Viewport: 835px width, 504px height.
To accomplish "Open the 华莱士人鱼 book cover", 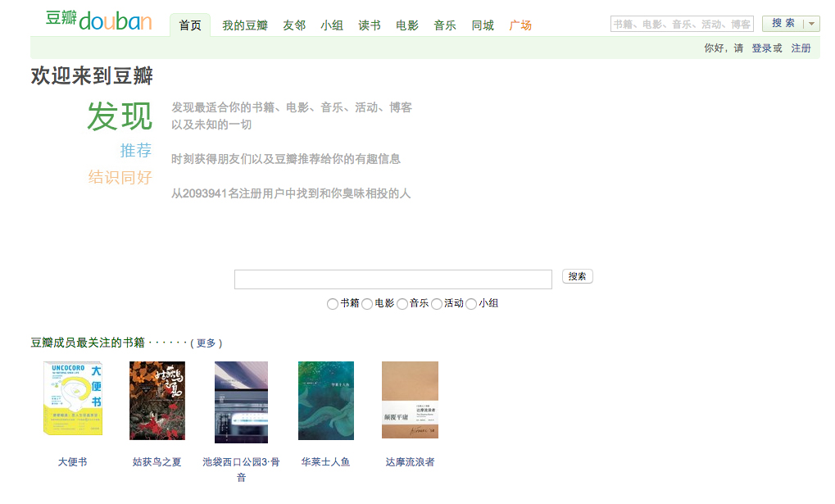I will 326,401.
